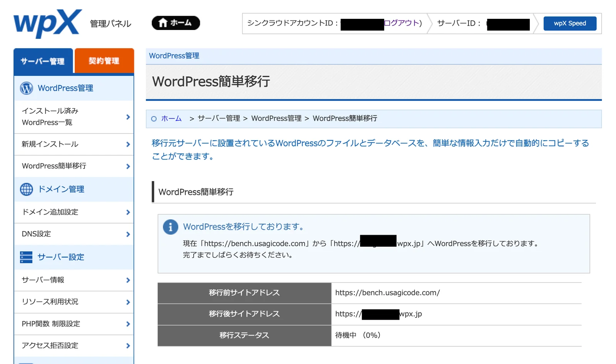Click the globe icon for ドメイン管理
The height and width of the screenshot is (364, 616).
click(27, 189)
